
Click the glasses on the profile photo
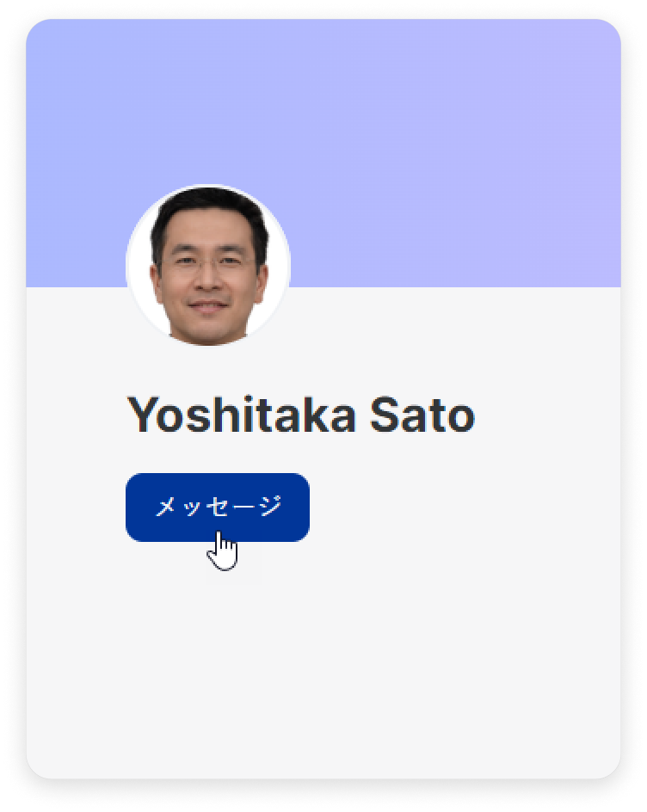pos(208,266)
